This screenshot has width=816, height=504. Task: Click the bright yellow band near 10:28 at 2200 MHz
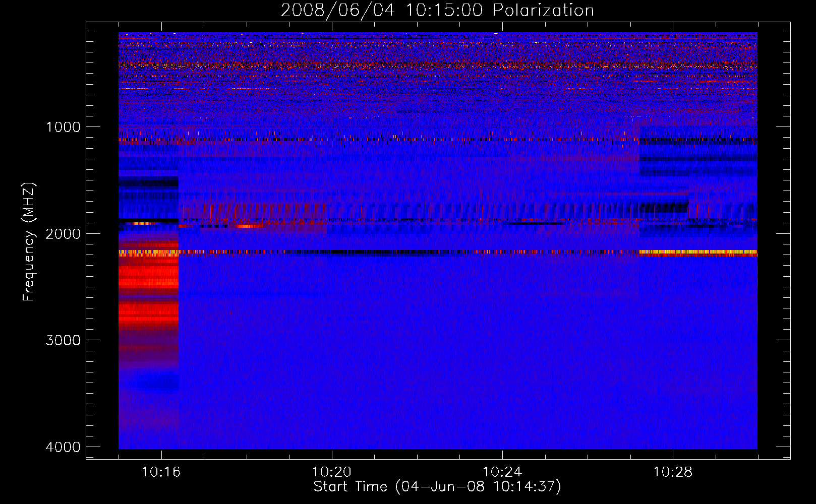tap(698, 252)
